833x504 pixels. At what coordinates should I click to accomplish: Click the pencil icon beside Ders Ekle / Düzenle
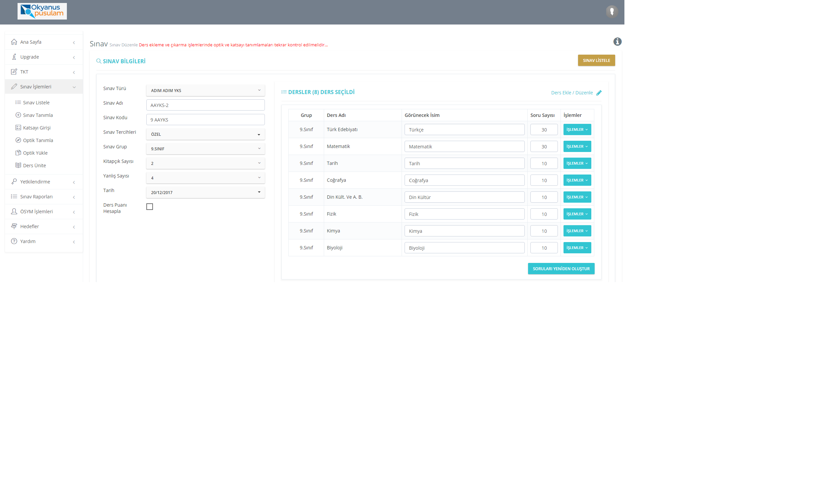point(599,93)
